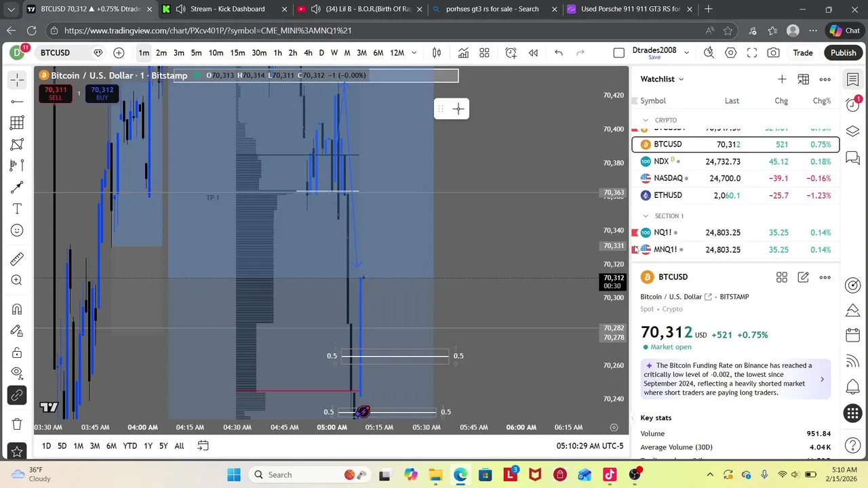Set date range to YTD
Screen dimensions: 868x488
point(130,446)
